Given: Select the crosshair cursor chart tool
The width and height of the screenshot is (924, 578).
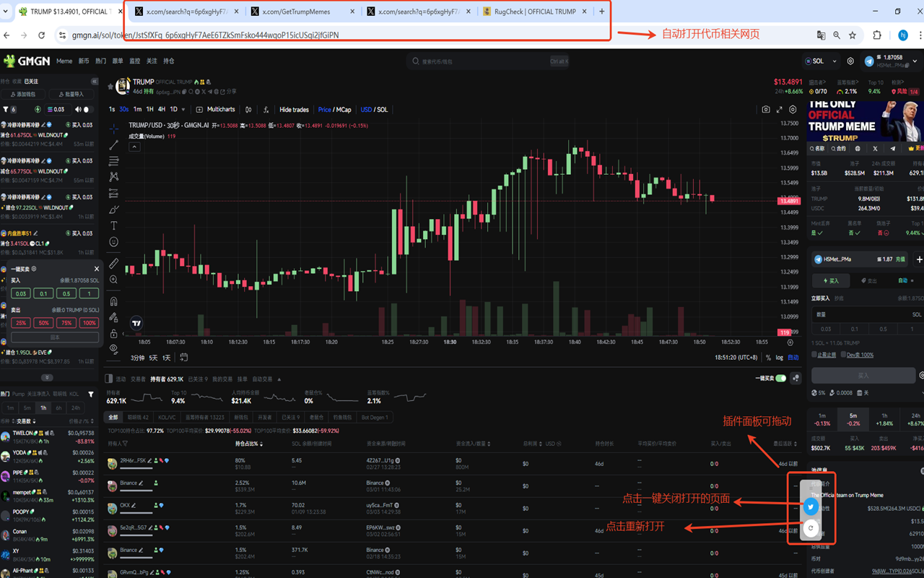Looking at the screenshot, I should tap(113, 129).
